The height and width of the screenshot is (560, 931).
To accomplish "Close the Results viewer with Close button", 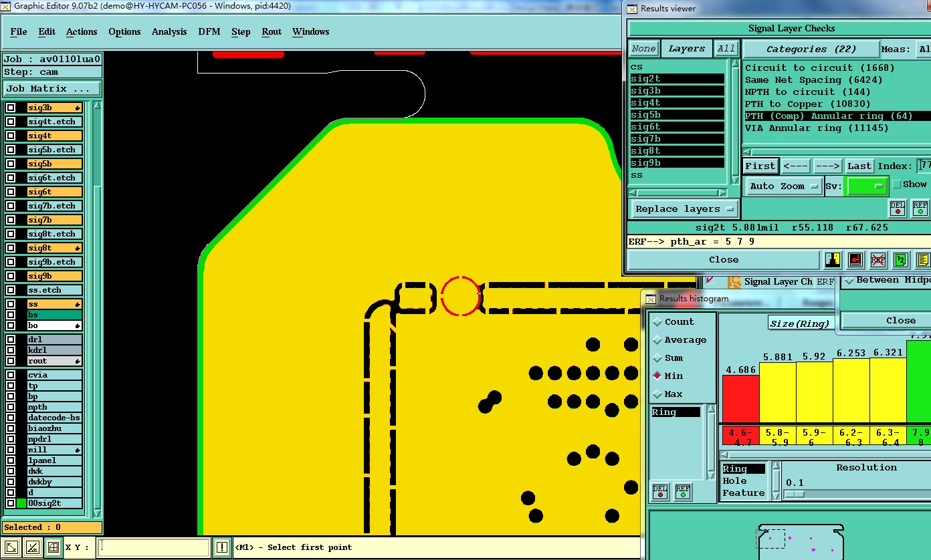I will click(724, 260).
